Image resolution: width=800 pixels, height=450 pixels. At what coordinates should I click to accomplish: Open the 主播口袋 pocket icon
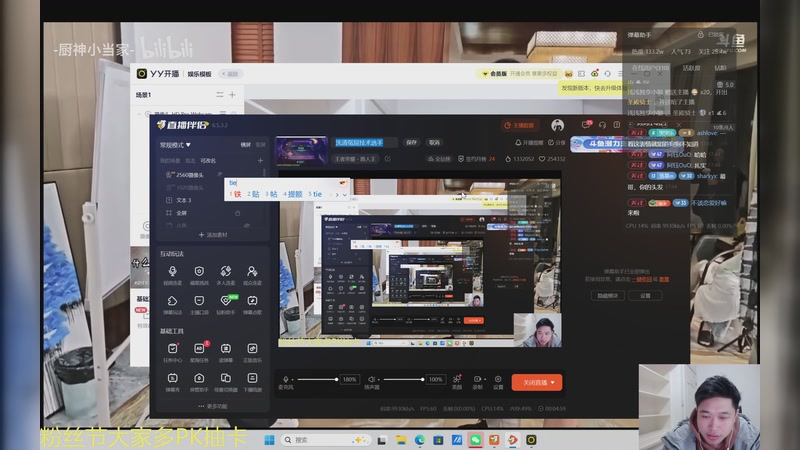(x=199, y=301)
